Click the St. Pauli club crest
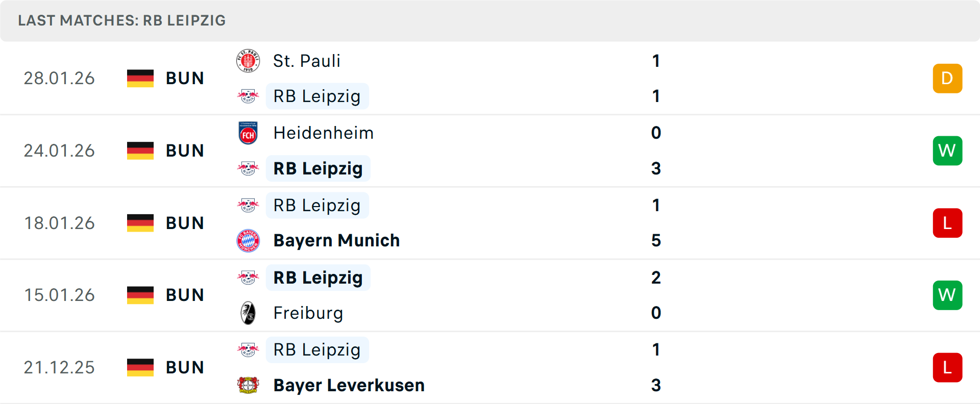Viewport: 980px width, 404px height. tap(248, 61)
